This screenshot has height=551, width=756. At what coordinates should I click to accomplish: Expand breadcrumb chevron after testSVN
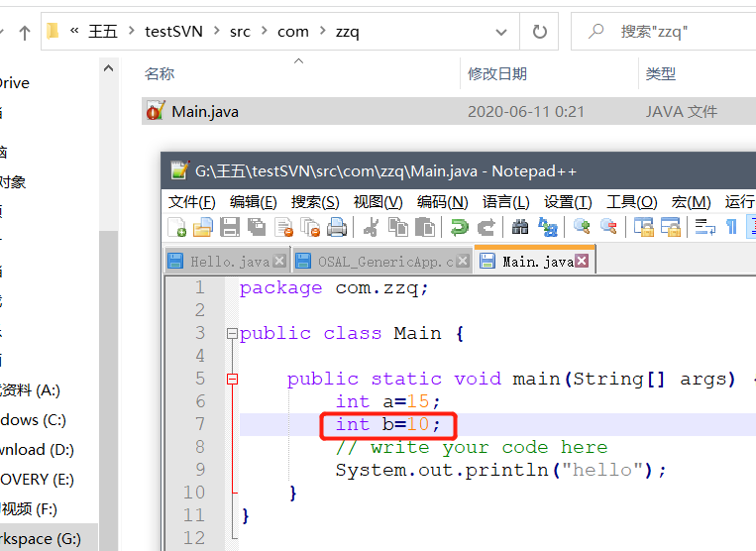216,32
